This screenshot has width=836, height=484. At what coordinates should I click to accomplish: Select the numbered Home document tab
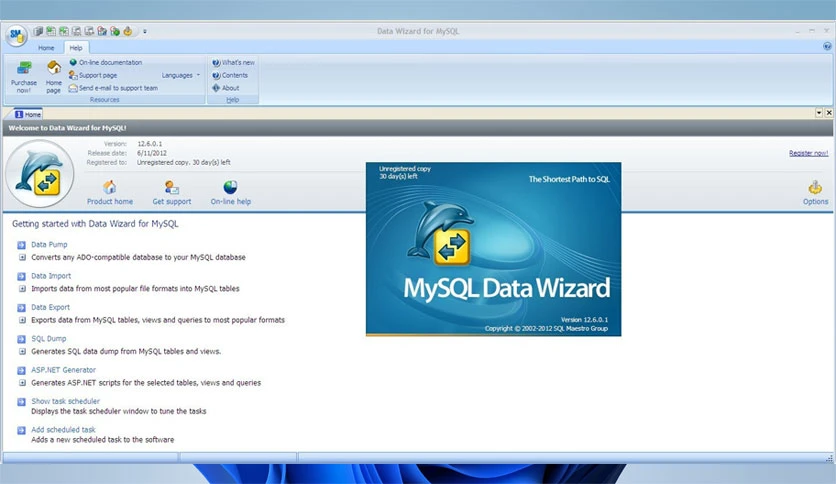pos(28,114)
